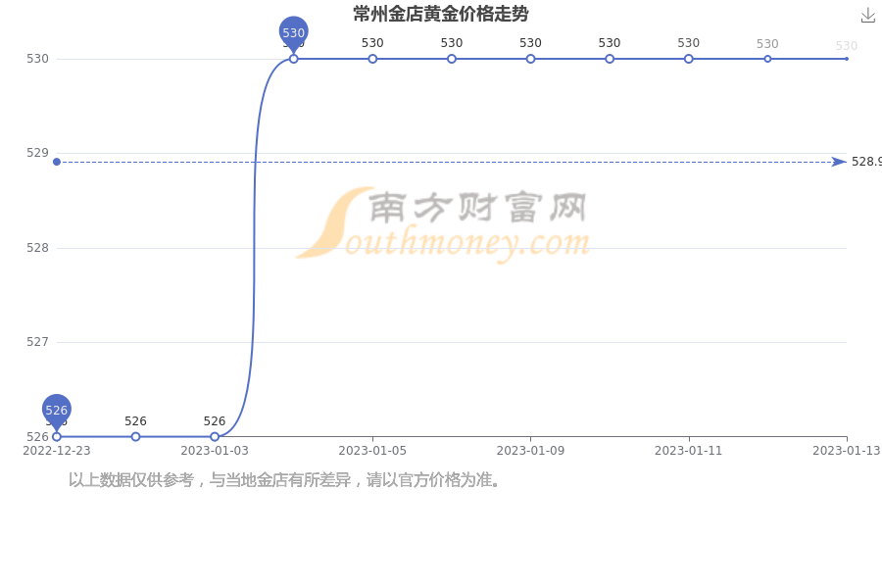Select the data point at 2023-01-05
This screenshot has width=882, height=588.
click(372, 59)
